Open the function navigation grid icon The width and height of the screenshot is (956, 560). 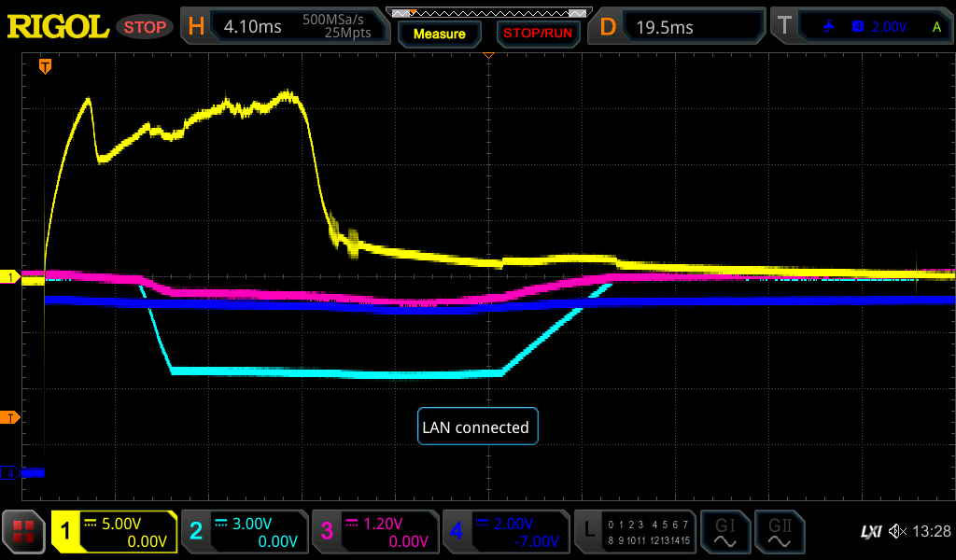24,532
